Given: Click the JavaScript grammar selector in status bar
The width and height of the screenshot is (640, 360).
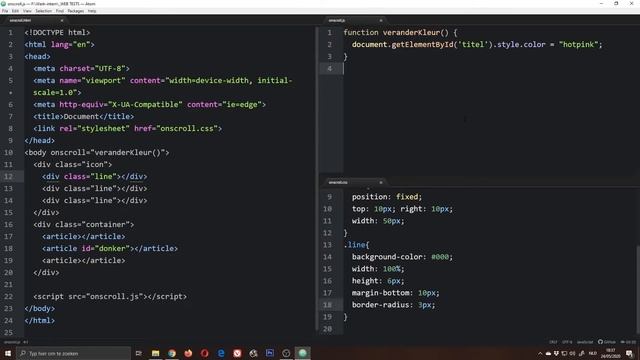Looking at the screenshot, I should coord(585,342).
